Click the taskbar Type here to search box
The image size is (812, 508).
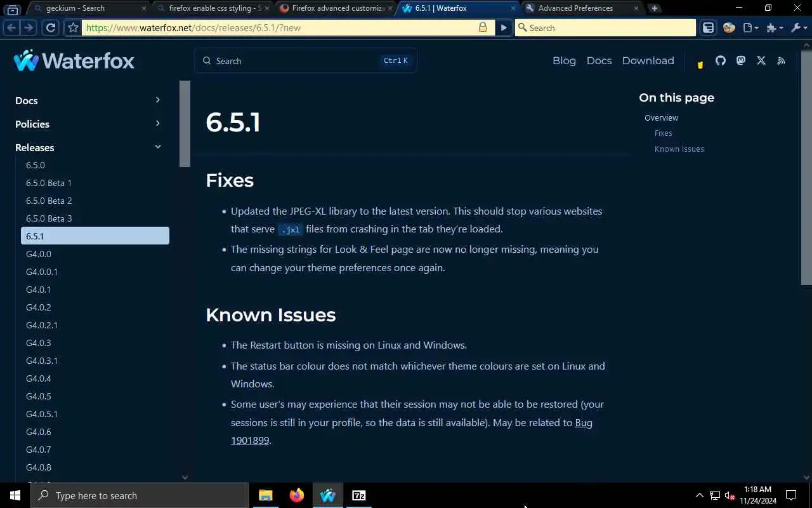click(140, 495)
